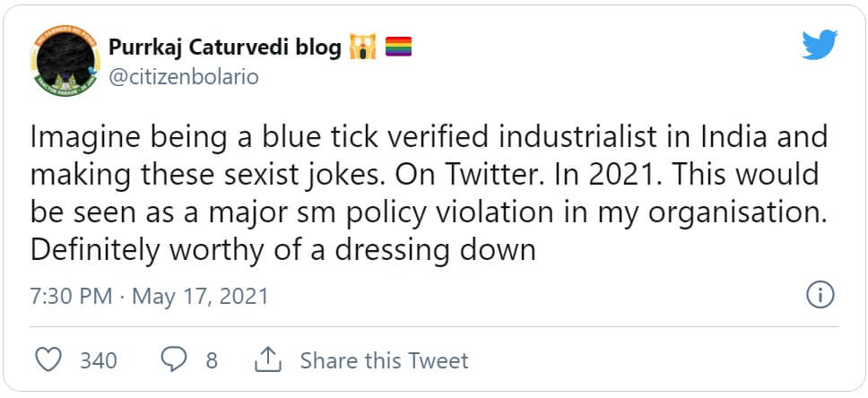
Task: Click the share upload arrow icon
Action: coord(267,360)
